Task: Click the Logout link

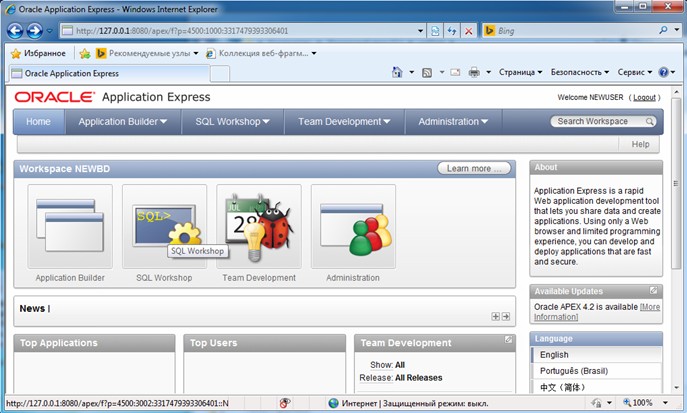Action: click(x=644, y=97)
